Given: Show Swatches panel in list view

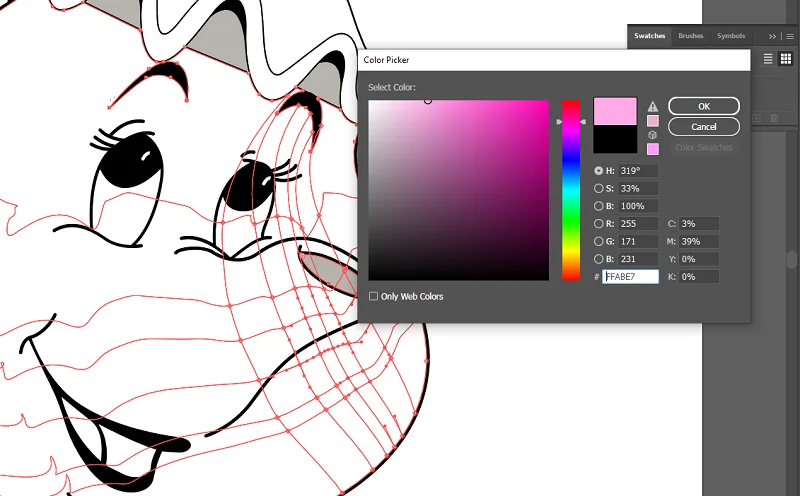Looking at the screenshot, I should point(768,59).
